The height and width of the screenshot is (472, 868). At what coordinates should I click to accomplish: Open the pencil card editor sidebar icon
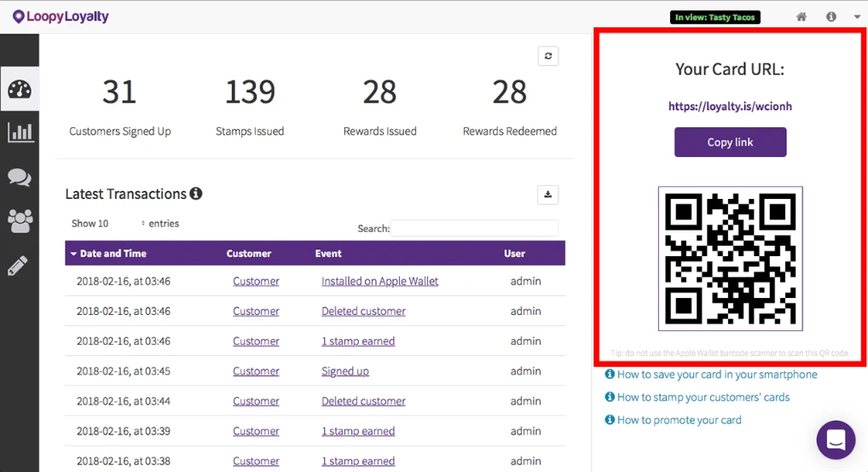point(18,266)
